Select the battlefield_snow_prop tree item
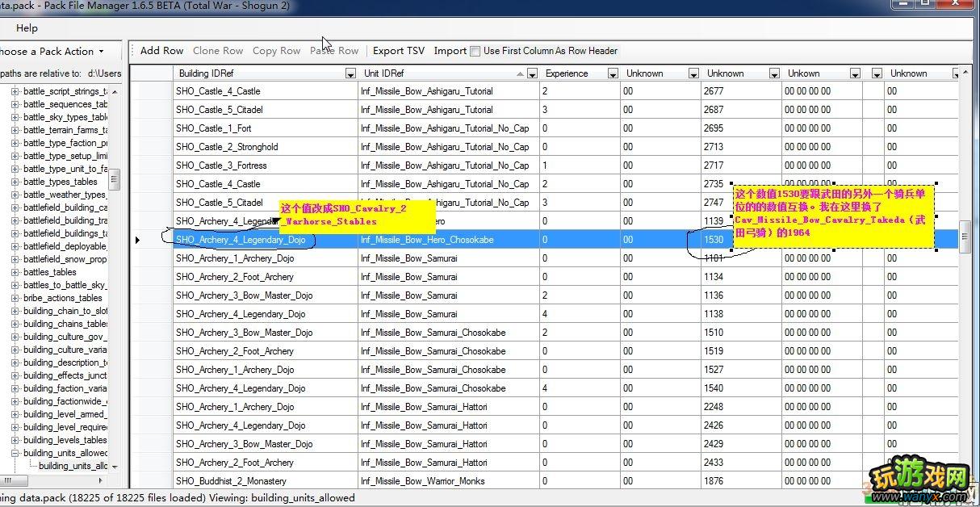 pos(65,259)
